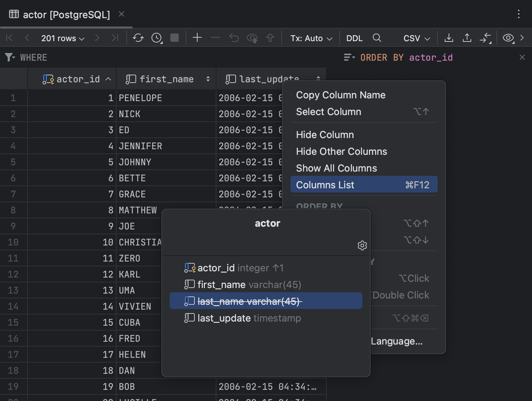Image resolution: width=532 pixels, height=401 pixels.
Task: Open search in the data grid
Action: pyautogui.click(x=377, y=38)
